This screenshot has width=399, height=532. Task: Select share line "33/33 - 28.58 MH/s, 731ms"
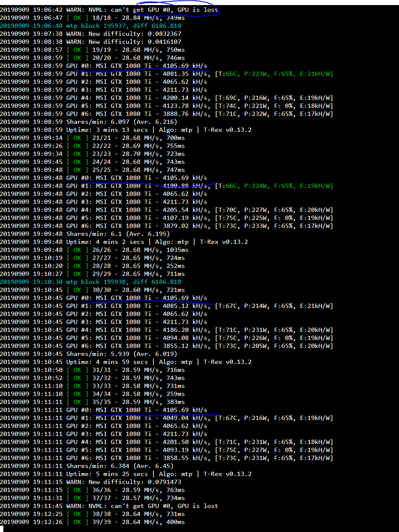click(x=92, y=386)
